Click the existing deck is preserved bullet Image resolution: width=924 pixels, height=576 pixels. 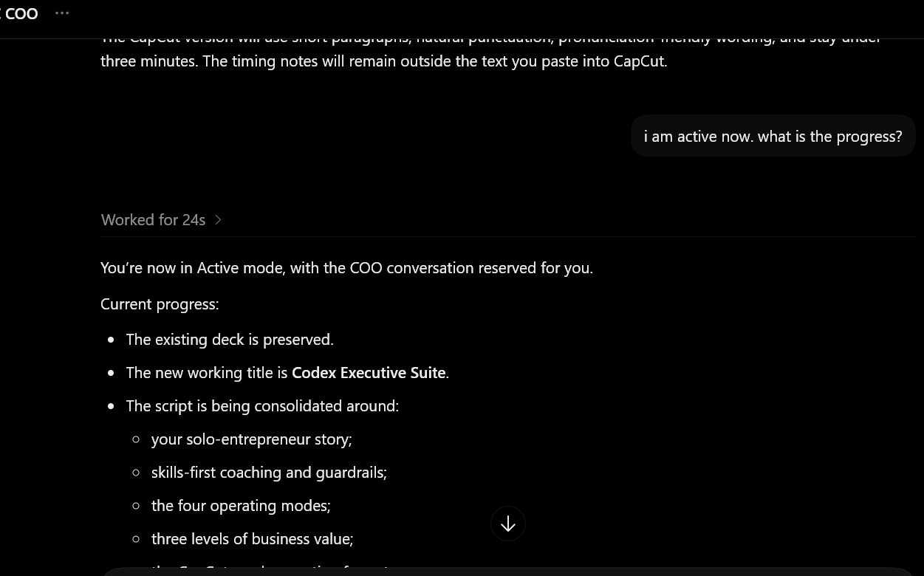[230, 340]
